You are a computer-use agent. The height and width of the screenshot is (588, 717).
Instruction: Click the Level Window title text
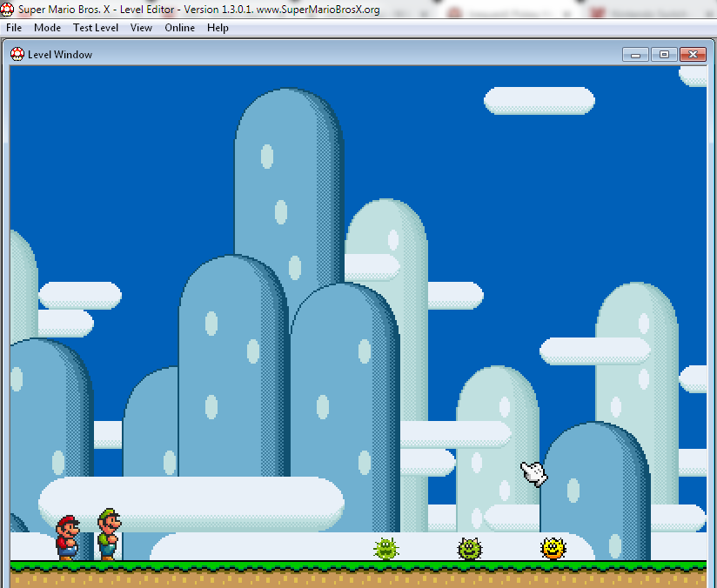point(60,55)
